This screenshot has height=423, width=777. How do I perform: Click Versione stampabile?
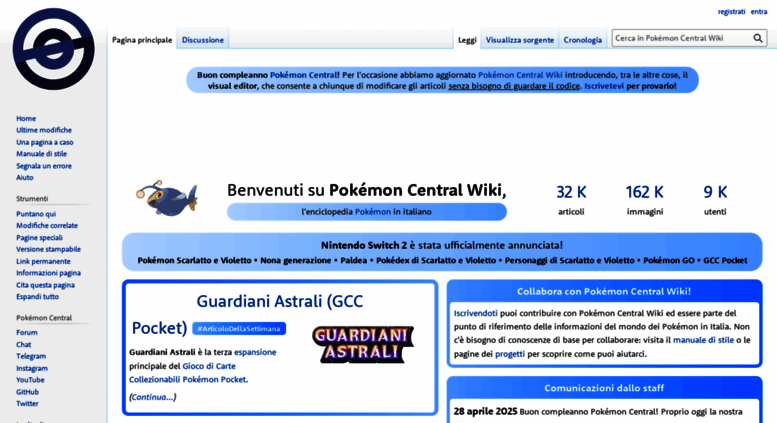click(x=48, y=249)
